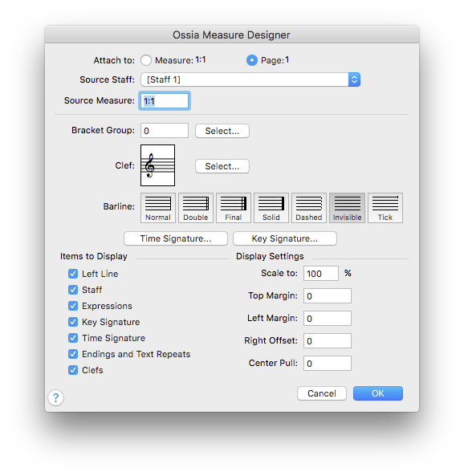Pick the Final barline style
The height and width of the screenshot is (476, 464).
click(234, 208)
